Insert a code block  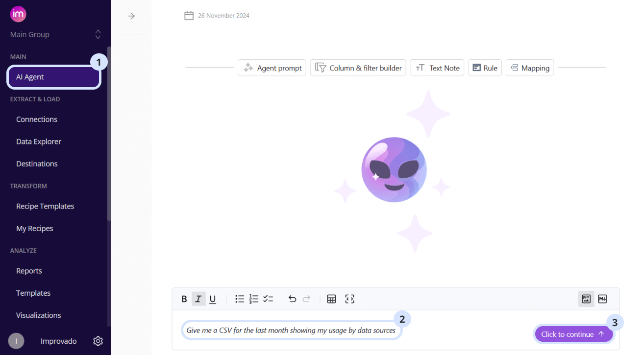point(349,299)
